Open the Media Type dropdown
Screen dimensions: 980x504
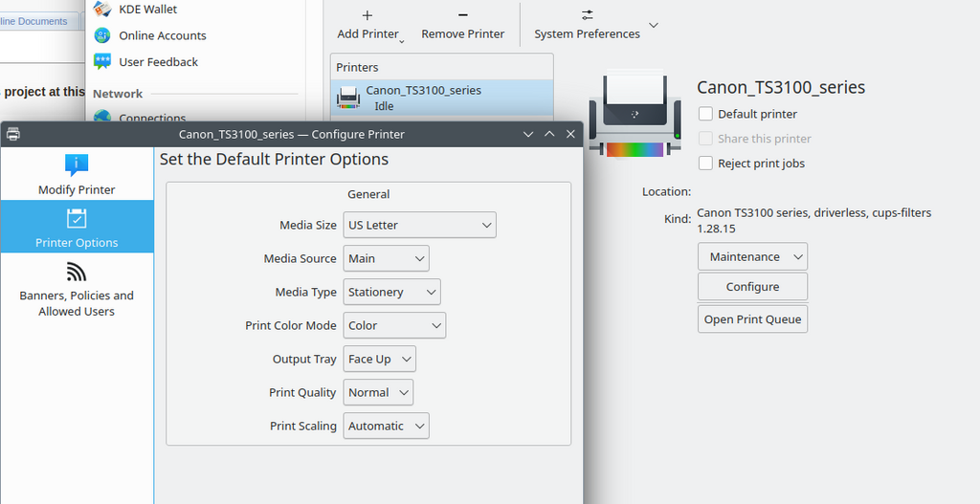[391, 292]
